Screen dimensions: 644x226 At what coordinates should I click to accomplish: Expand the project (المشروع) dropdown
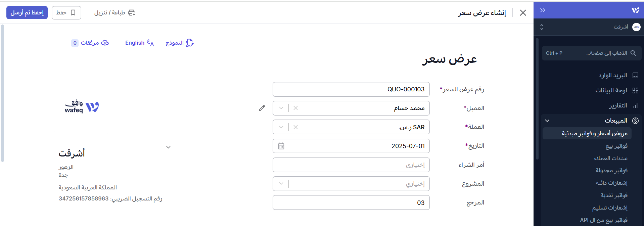pyautogui.click(x=281, y=184)
